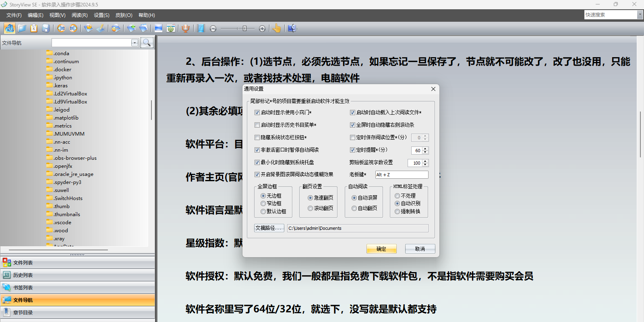Click the blue landscape picture toolbar icon

click(x=159, y=28)
